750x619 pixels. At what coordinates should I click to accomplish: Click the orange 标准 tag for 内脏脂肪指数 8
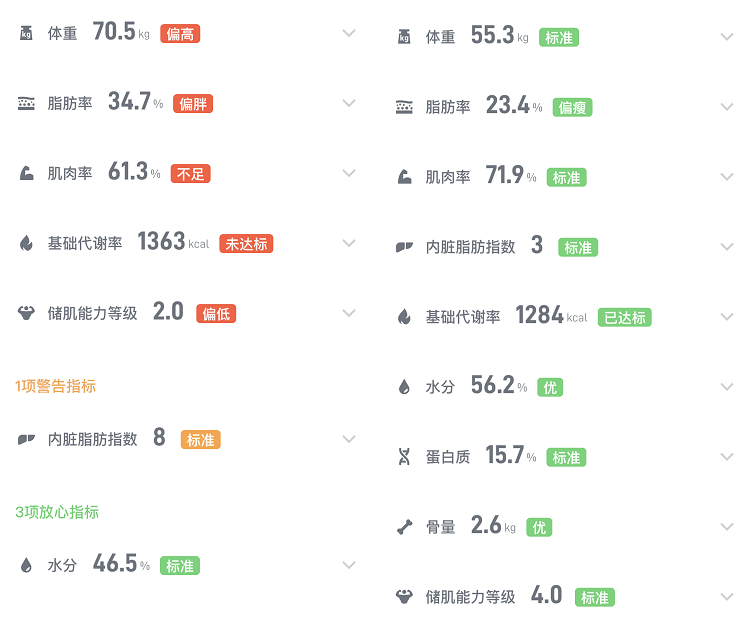[x=200, y=440]
